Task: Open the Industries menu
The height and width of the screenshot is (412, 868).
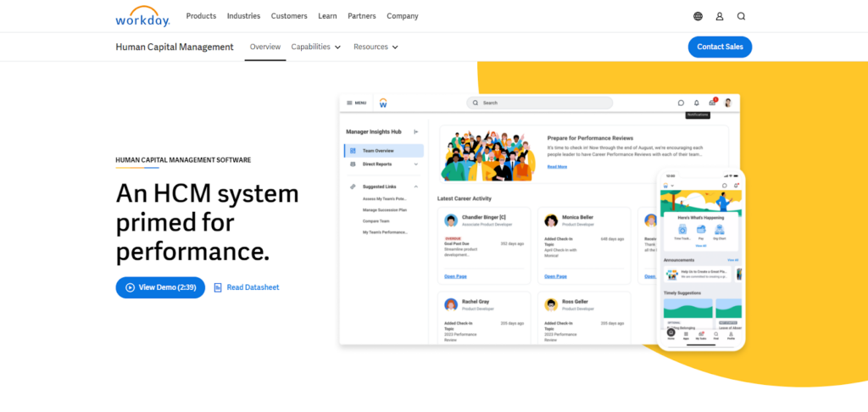Action: click(x=243, y=16)
